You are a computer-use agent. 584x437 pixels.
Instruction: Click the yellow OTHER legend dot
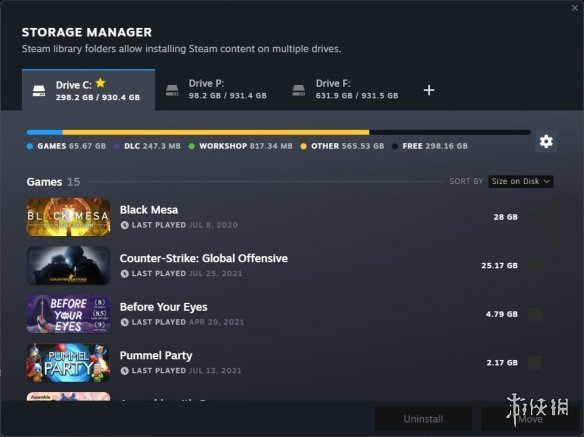click(x=304, y=146)
